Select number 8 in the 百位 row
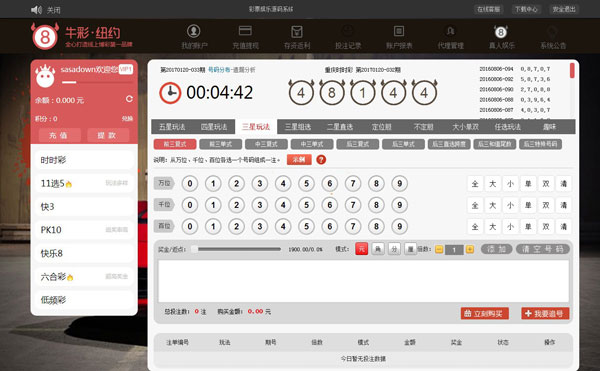Screen dimensions: 600x371 [x=376, y=226]
